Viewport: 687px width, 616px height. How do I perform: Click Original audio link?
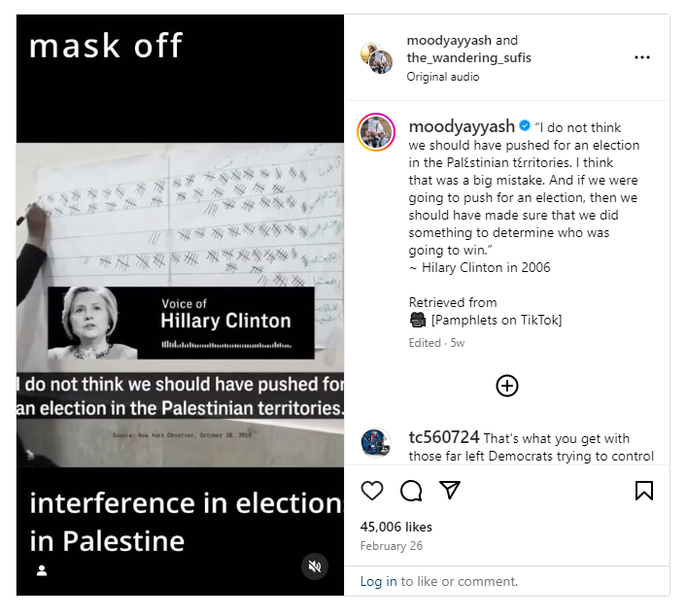442,77
